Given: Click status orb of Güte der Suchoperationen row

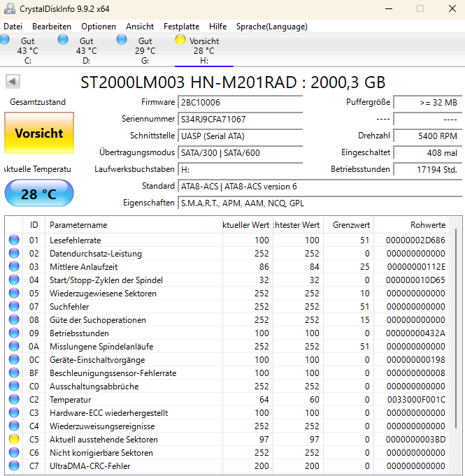Looking at the screenshot, I should coord(14,319).
